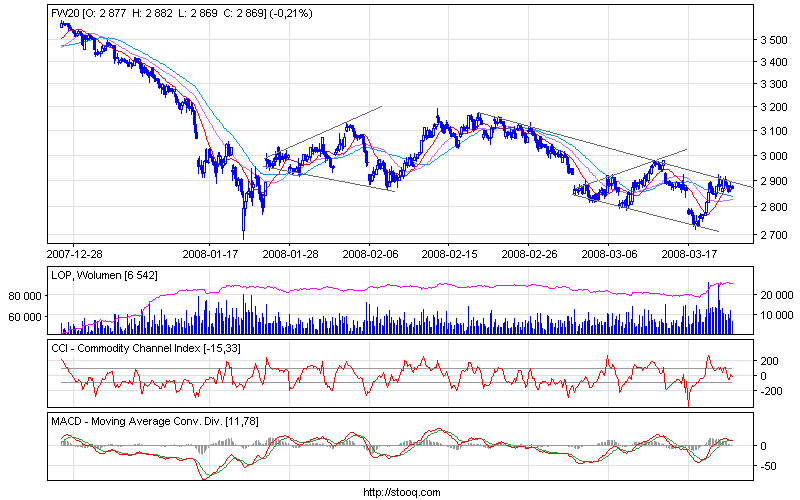The width and height of the screenshot is (800, 500).
Task: Click the CCI Commodity Channel Index title
Action: [146, 348]
